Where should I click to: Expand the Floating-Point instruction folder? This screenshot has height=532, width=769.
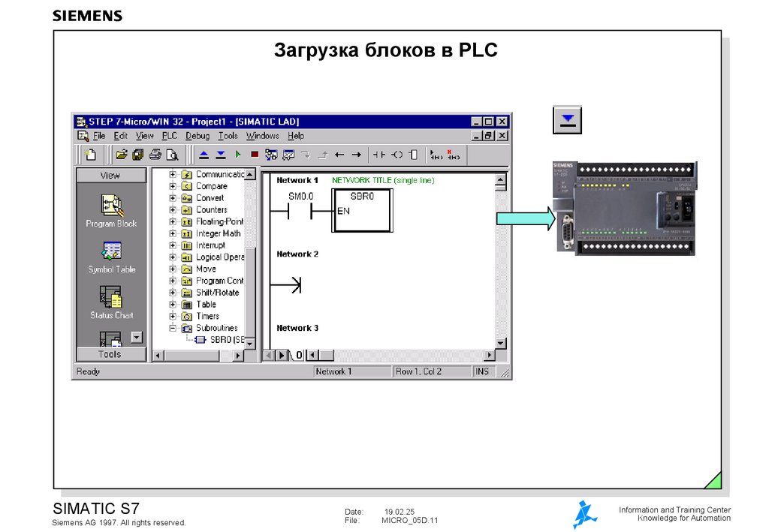[173, 221]
